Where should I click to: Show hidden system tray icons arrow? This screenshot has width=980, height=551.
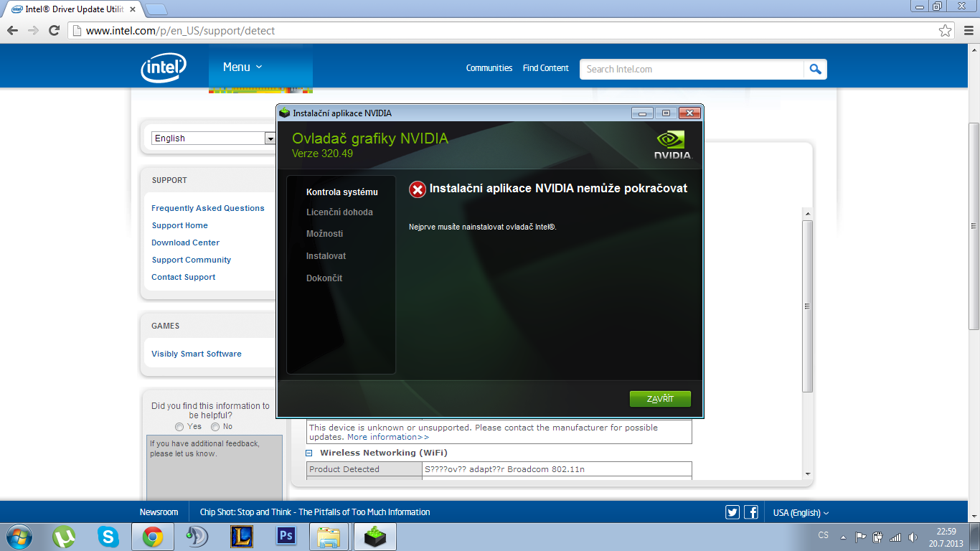tap(843, 537)
